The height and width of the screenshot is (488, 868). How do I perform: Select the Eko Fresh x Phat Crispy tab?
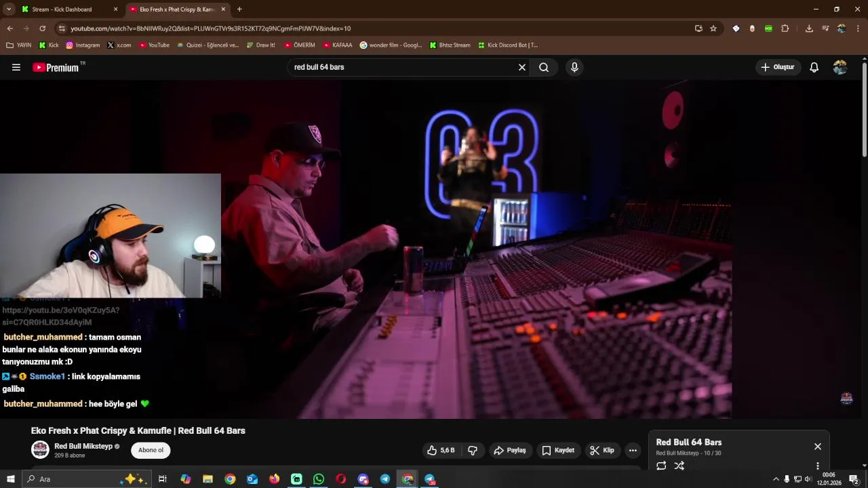point(178,9)
